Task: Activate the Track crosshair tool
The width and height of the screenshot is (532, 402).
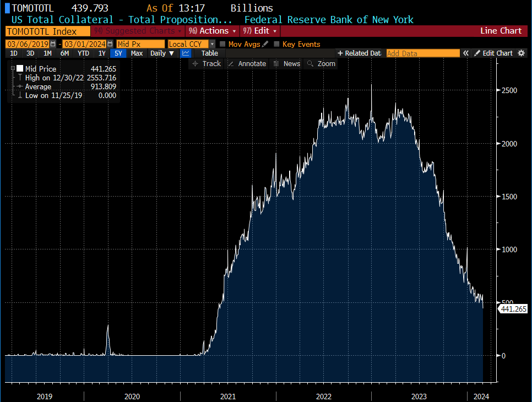Action: pyautogui.click(x=207, y=64)
